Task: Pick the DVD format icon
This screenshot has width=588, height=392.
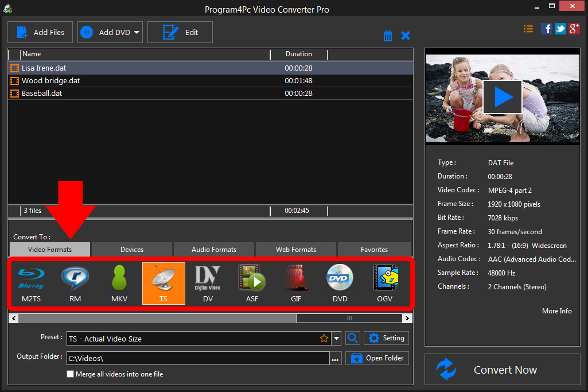Action: tap(340, 284)
